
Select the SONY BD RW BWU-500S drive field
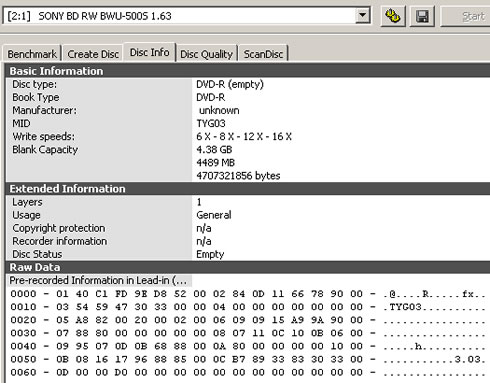point(186,16)
